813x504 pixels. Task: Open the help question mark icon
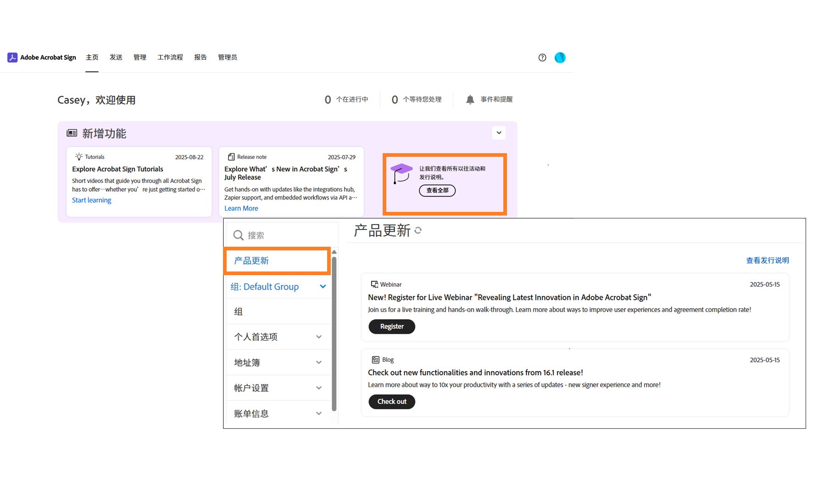click(x=542, y=57)
